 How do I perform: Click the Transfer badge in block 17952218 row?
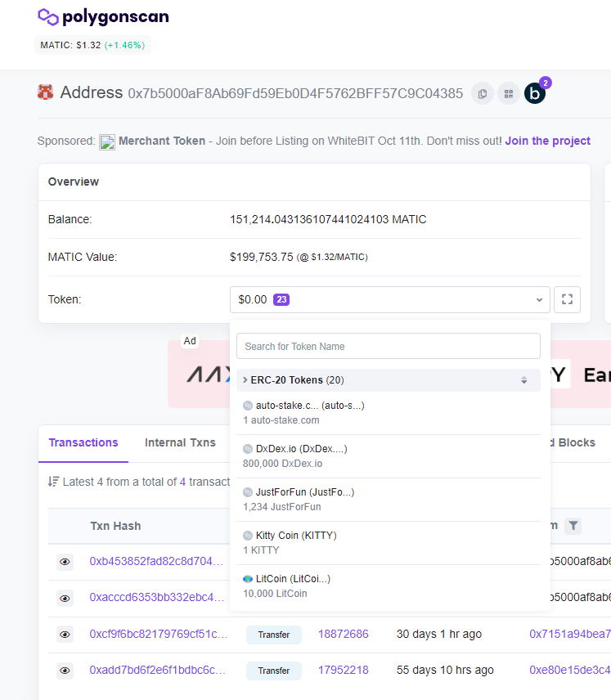[x=274, y=671]
